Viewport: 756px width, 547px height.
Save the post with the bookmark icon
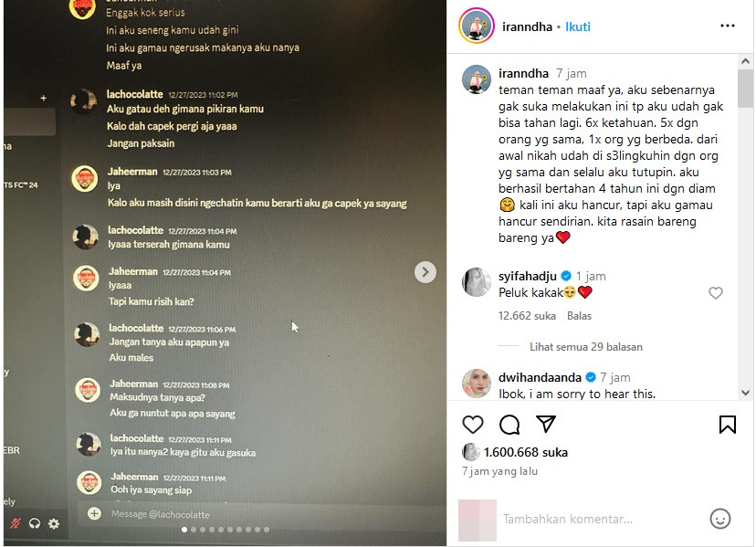pyautogui.click(x=727, y=425)
